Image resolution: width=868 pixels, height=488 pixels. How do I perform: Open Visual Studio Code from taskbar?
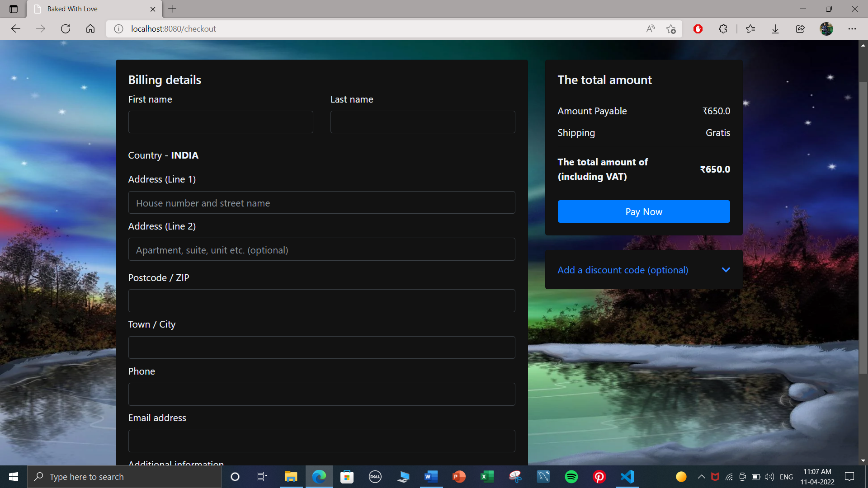pyautogui.click(x=627, y=477)
